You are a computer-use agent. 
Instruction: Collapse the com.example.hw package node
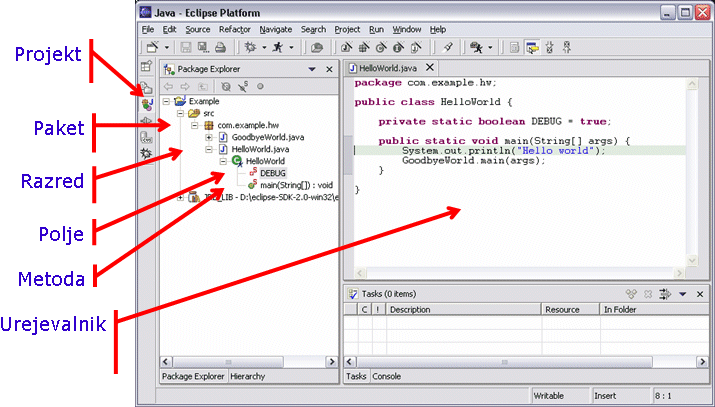click(x=195, y=125)
